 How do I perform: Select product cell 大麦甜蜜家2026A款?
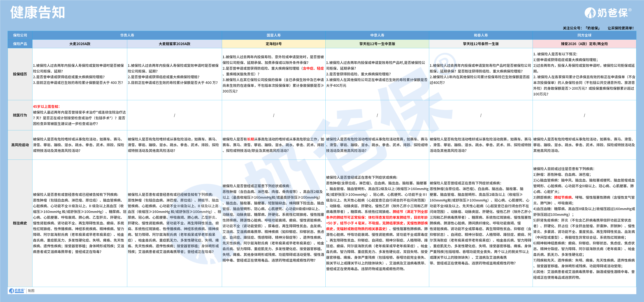coord(174,44)
